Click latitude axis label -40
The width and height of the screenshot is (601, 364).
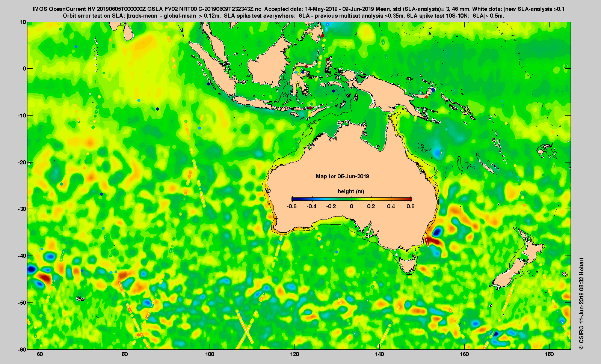click(x=22, y=256)
